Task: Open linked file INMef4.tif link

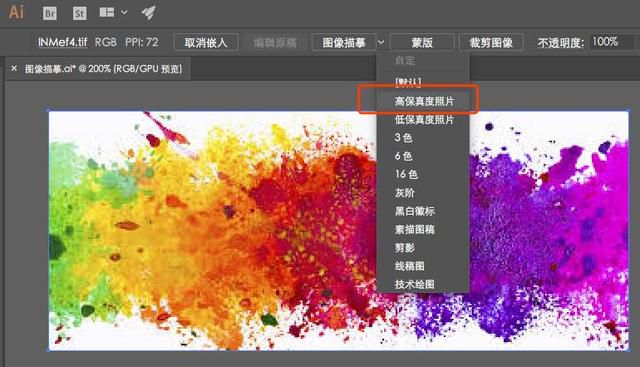Action: coord(62,42)
